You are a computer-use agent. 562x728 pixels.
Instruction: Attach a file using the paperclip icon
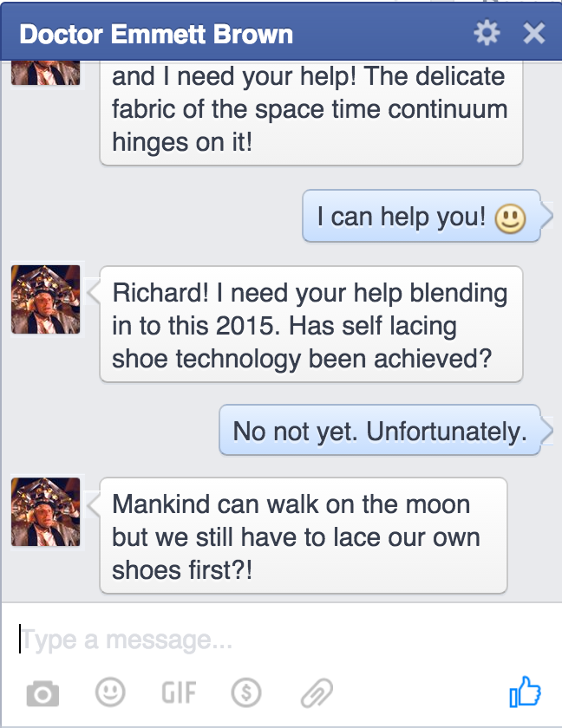pyautogui.click(x=317, y=692)
